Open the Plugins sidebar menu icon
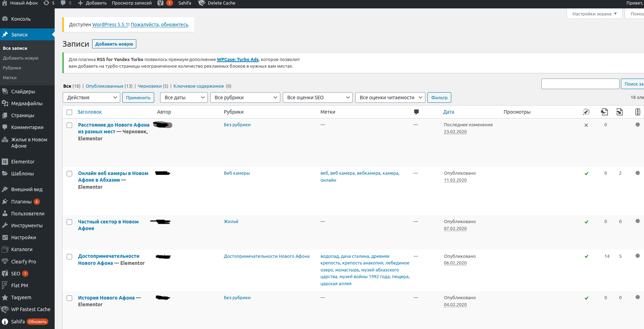The width and height of the screenshot is (644, 329). click(5, 202)
